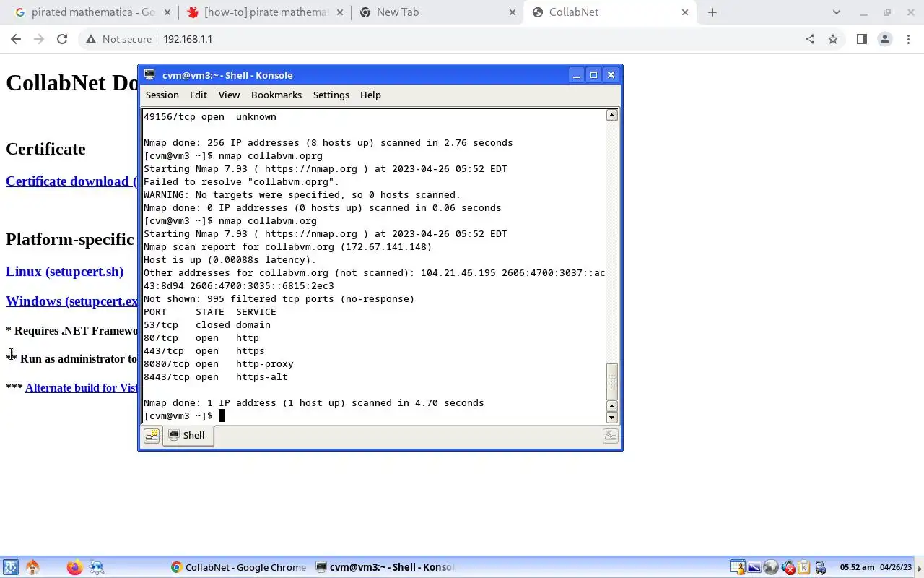
Task: Bookmark this page with star icon
Action: pos(833,39)
